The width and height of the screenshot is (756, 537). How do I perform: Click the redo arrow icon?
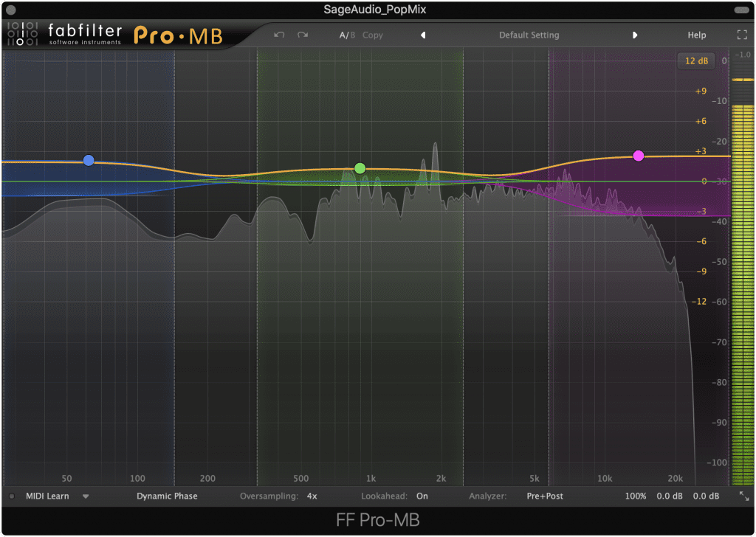pyautogui.click(x=303, y=35)
